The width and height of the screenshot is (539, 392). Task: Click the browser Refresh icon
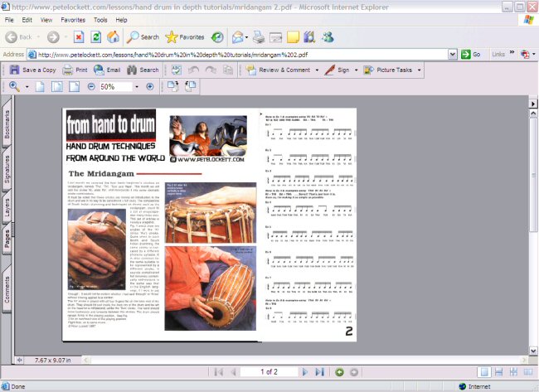[x=95, y=37]
